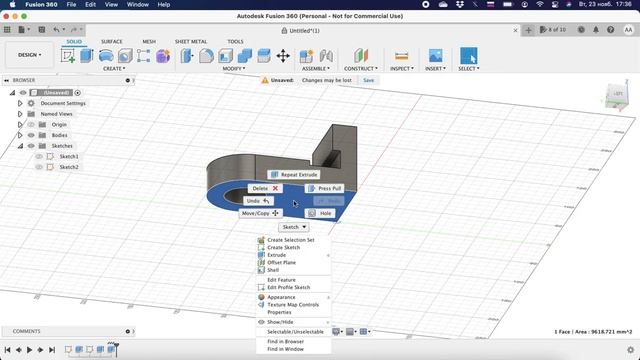Click the Press Pull toolbar icon
640x360 pixels.
187,56
